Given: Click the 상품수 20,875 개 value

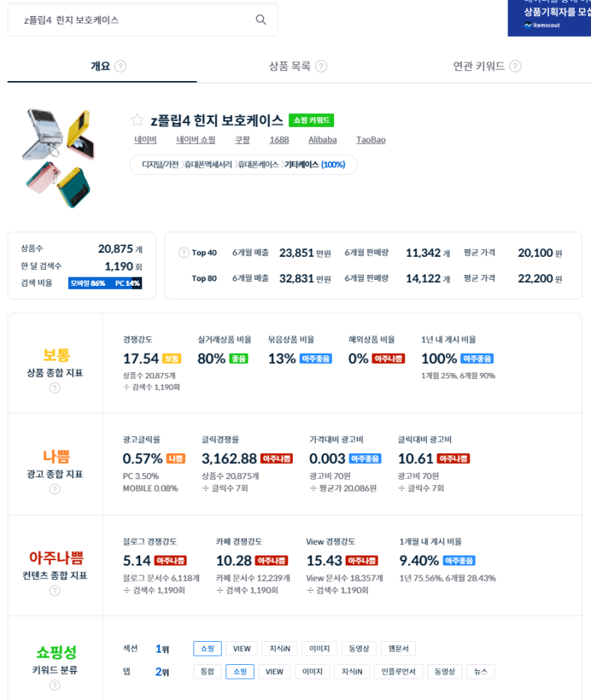Looking at the screenshot, I should [x=120, y=248].
